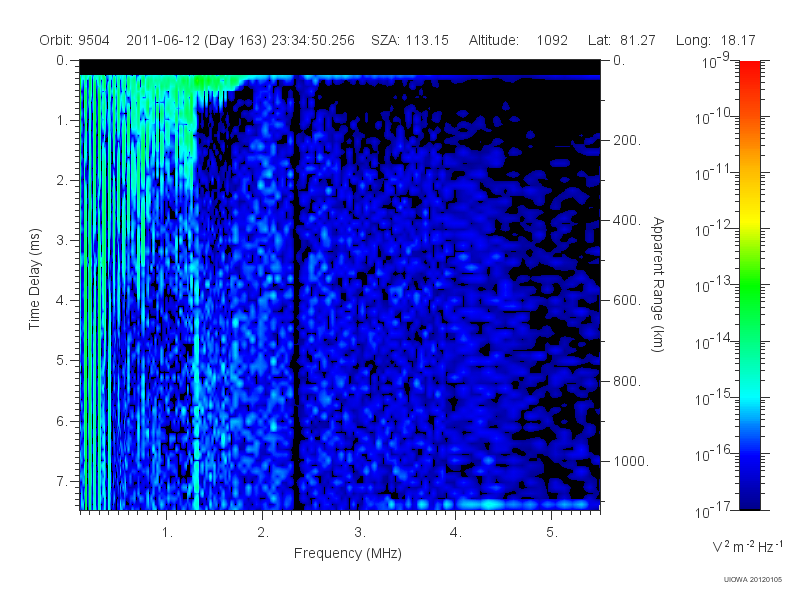The height and width of the screenshot is (600, 800).
Task: Click the 2. tick label on frequency axis
Action: pyautogui.click(x=263, y=533)
